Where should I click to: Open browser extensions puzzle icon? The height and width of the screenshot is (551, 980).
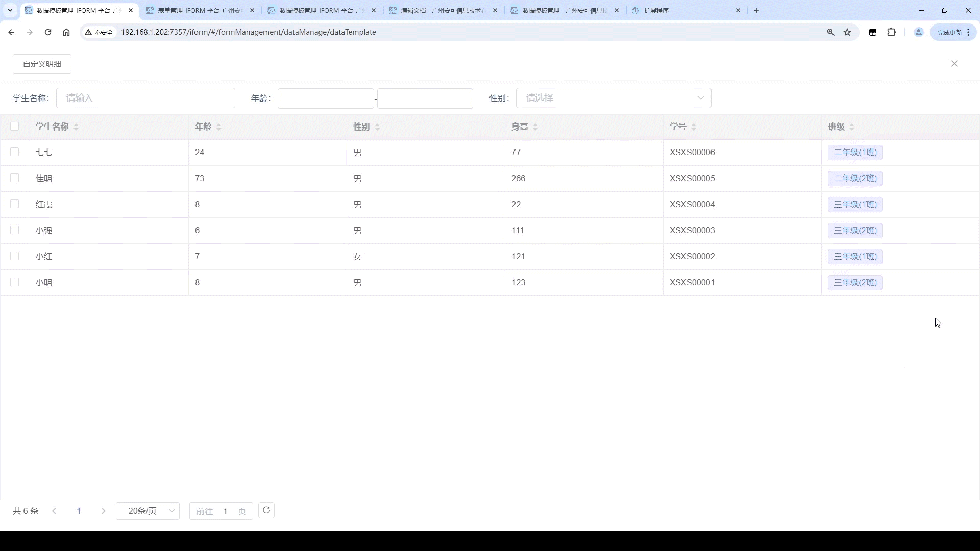coord(891,32)
